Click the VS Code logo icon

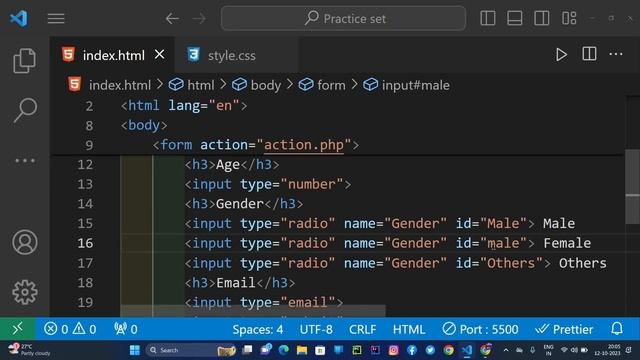coord(19,18)
